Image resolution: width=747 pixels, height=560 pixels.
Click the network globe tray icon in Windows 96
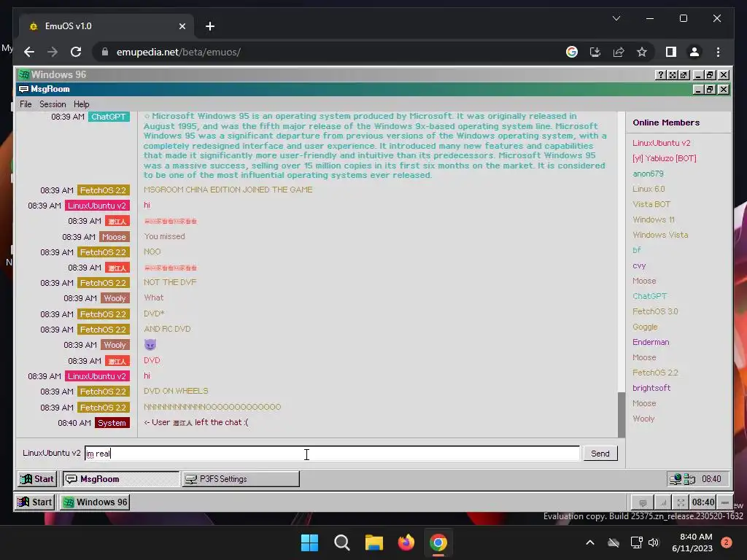point(675,478)
